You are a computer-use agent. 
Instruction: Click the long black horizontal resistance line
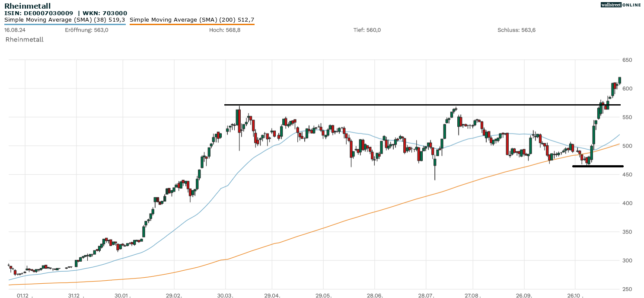click(x=389, y=105)
